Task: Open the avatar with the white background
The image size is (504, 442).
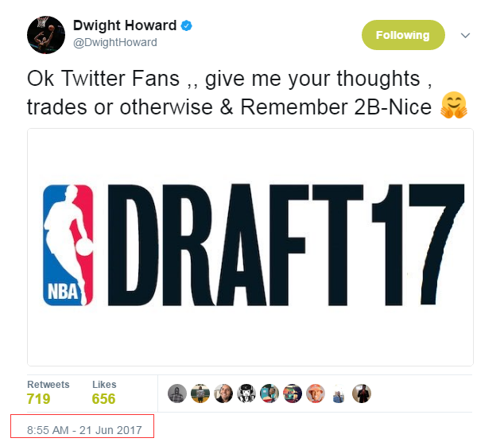Action: (x=339, y=394)
